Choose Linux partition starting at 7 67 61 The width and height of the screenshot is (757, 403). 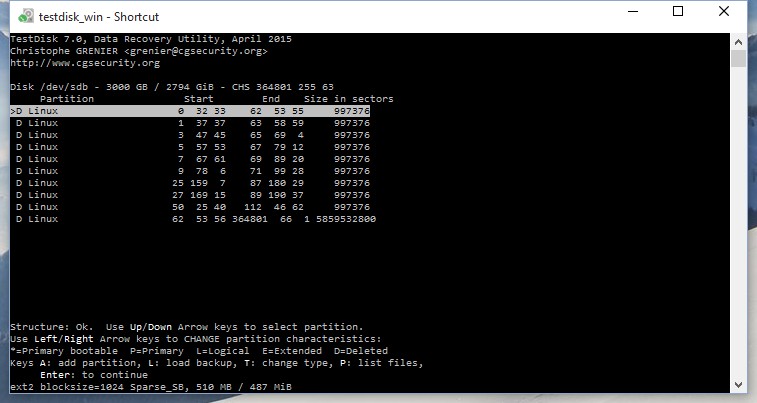(190, 159)
